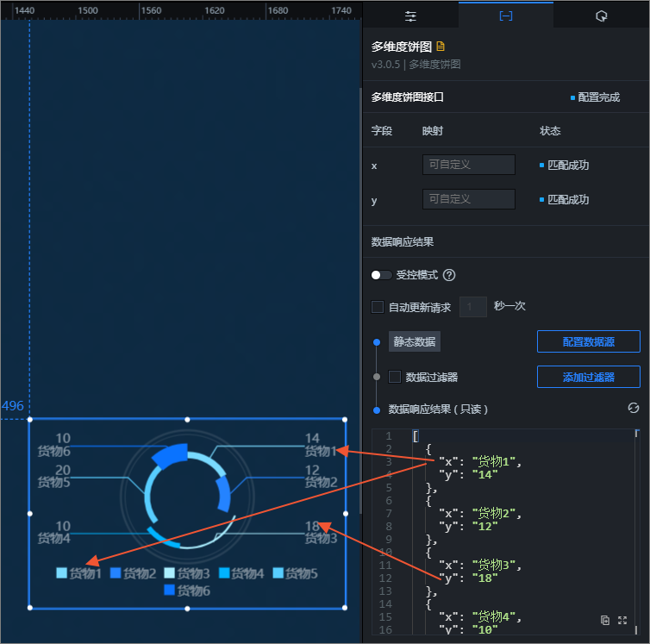650x644 pixels.
Task: Click the bottom-right corner handle of the chart
Action: 345,608
